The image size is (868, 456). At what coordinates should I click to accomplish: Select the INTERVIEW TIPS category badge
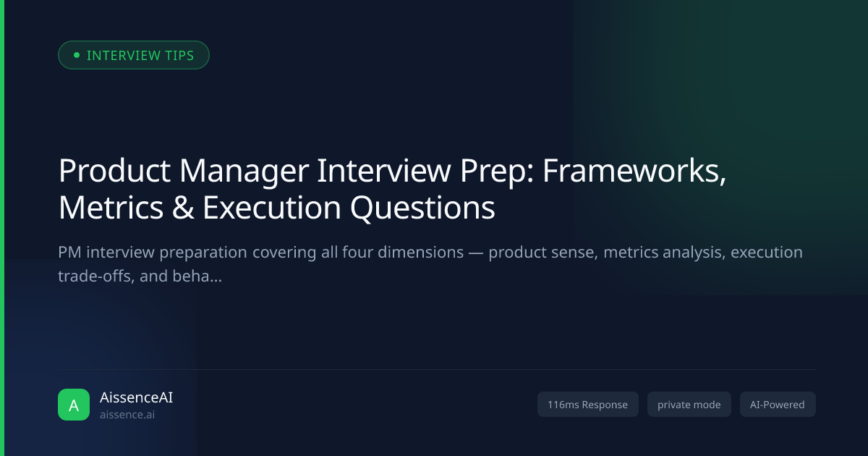(134, 55)
